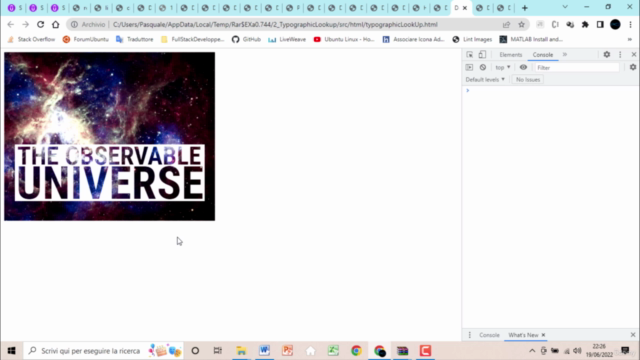This screenshot has width=640, height=360.
Task: Create live expression with eye icon
Action: pyautogui.click(x=523, y=67)
